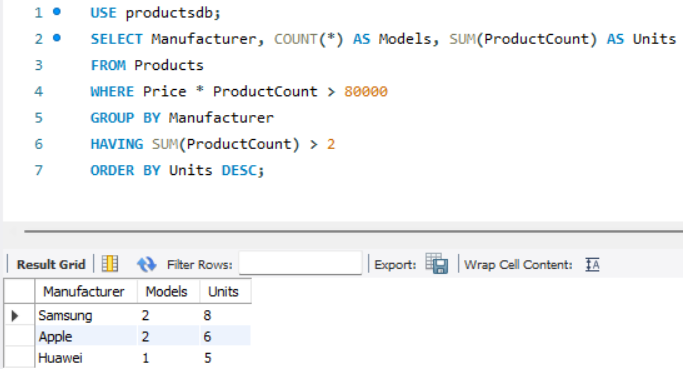683x369 pixels.
Task: Place cursor on line number 4
Action: coord(39,91)
